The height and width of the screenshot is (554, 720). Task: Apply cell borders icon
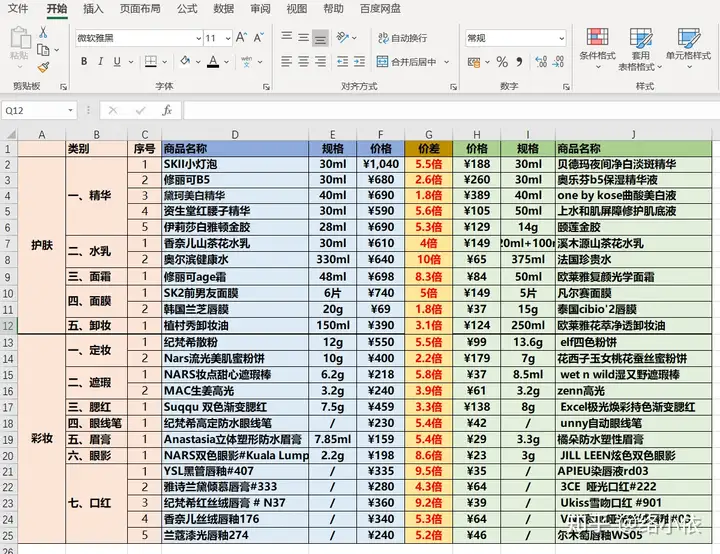click(x=151, y=61)
